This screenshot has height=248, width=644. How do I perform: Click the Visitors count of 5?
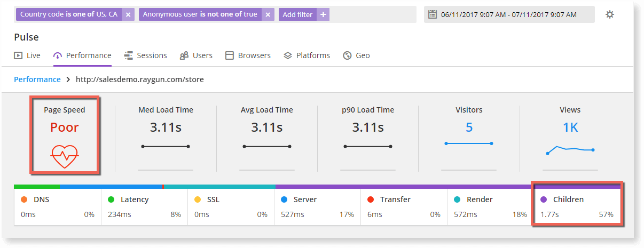tap(469, 127)
